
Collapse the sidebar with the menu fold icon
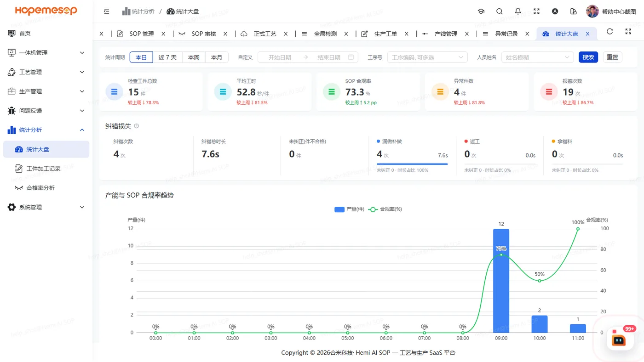point(107,11)
